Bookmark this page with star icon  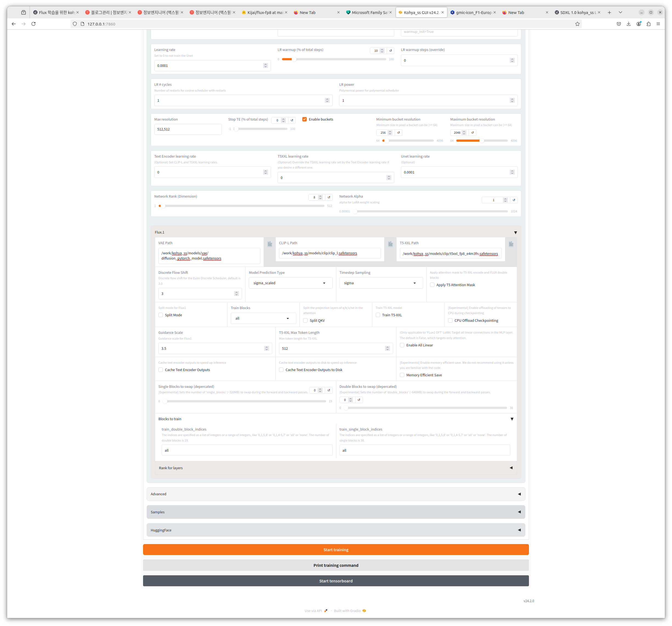[577, 24]
